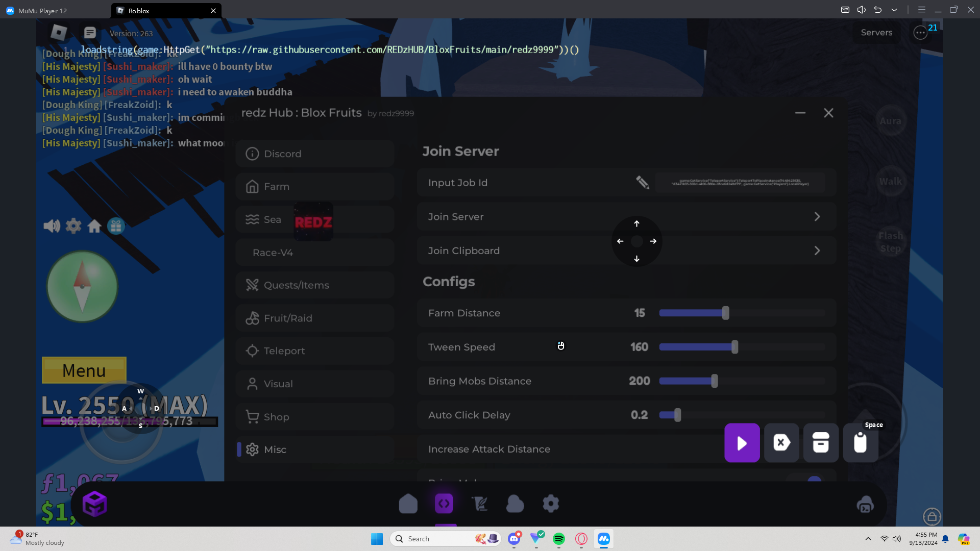
Task: Open Discord from the Windows taskbar
Action: (514, 539)
